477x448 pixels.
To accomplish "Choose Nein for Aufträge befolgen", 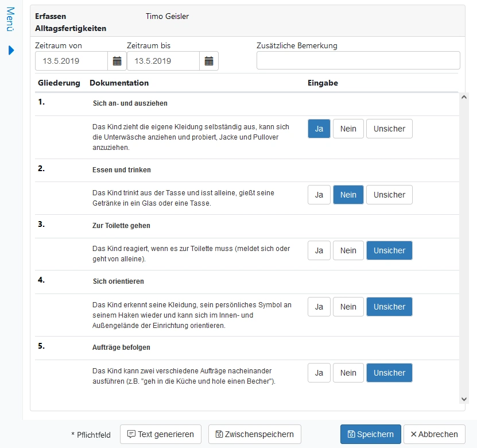I will tap(348, 373).
